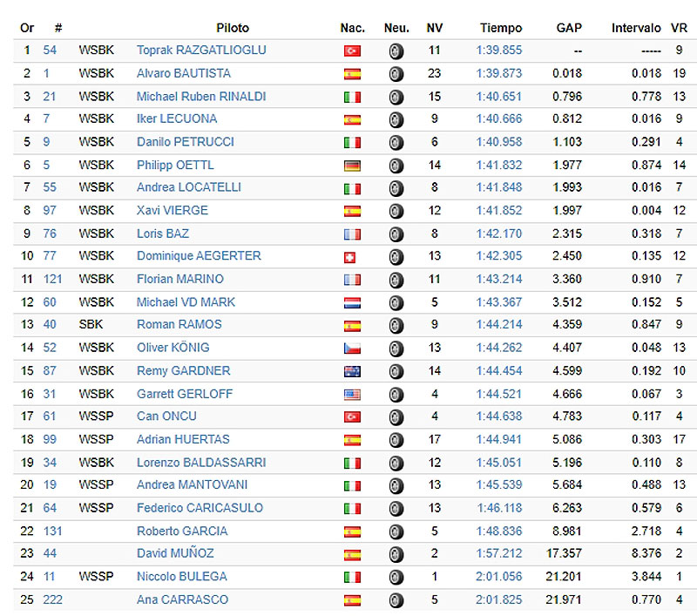Viewport: 697px width, 616px height.
Task: Click the Intervalo column header
Action: [636, 28]
